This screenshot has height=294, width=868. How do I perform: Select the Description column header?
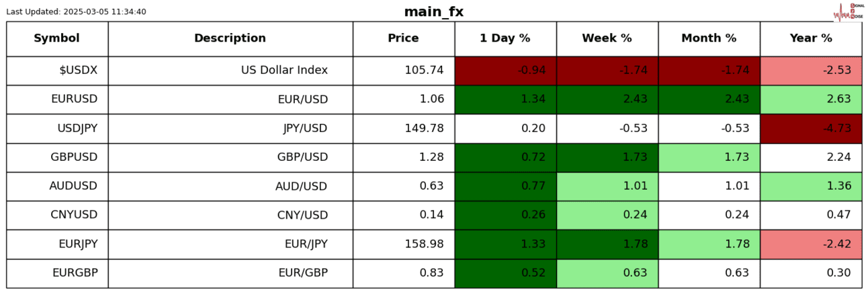point(230,38)
